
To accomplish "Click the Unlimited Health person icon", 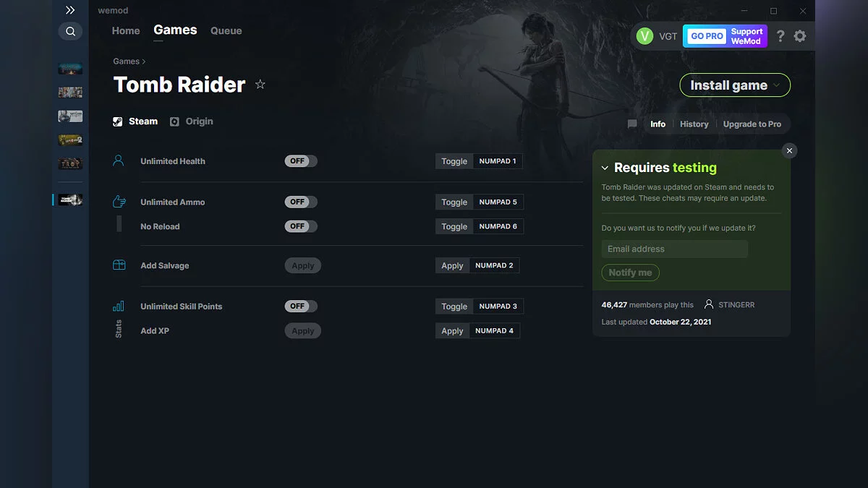I will point(118,160).
